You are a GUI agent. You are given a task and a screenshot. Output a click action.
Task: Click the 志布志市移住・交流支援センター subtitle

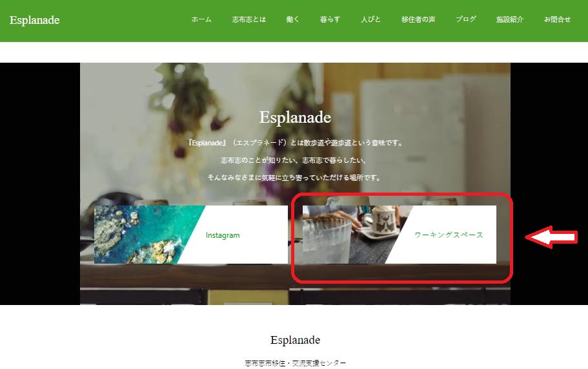click(295, 363)
